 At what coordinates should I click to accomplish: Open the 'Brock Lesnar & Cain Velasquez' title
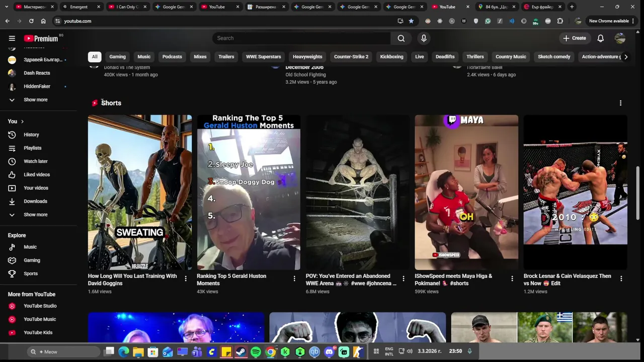568,280
